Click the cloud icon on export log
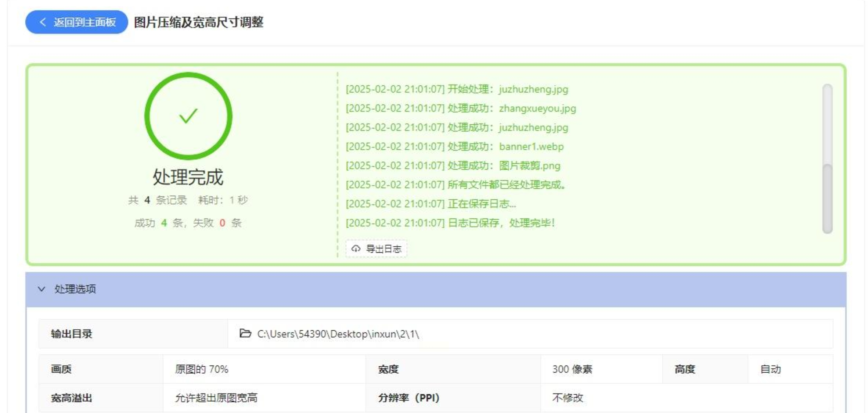This screenshot has width=868, height=413. tap(356, 249)
